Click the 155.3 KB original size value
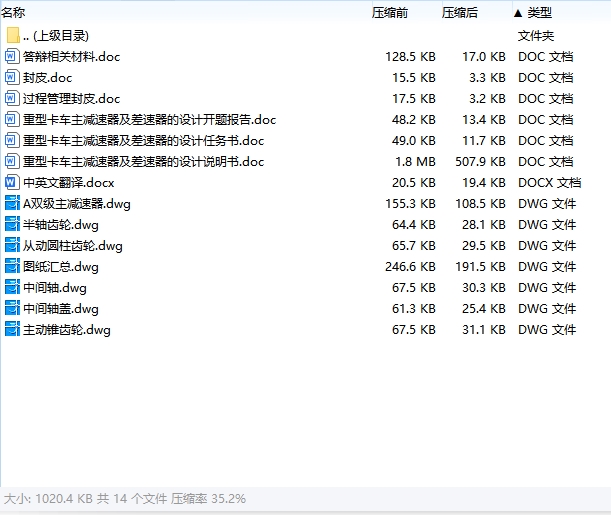Image resolution: width=611 pixels, height=515 pixels. point(410,204)
